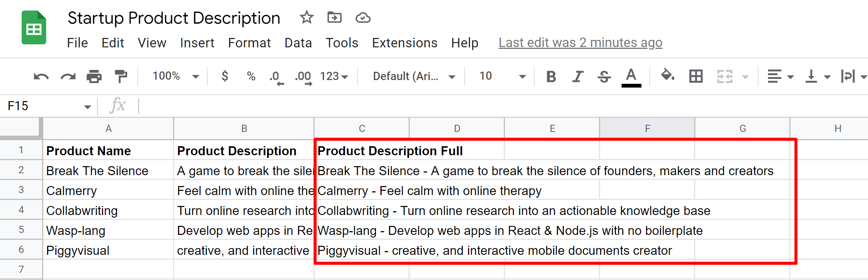868x280 pixels.
Task: Toggle Italic formatting
Action: tap(578, 77)
